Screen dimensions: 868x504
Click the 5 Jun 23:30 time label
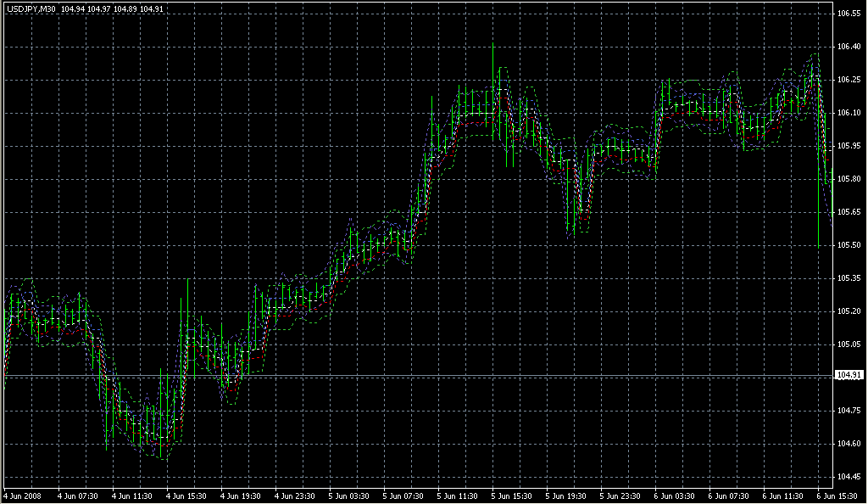pos(620,496)
